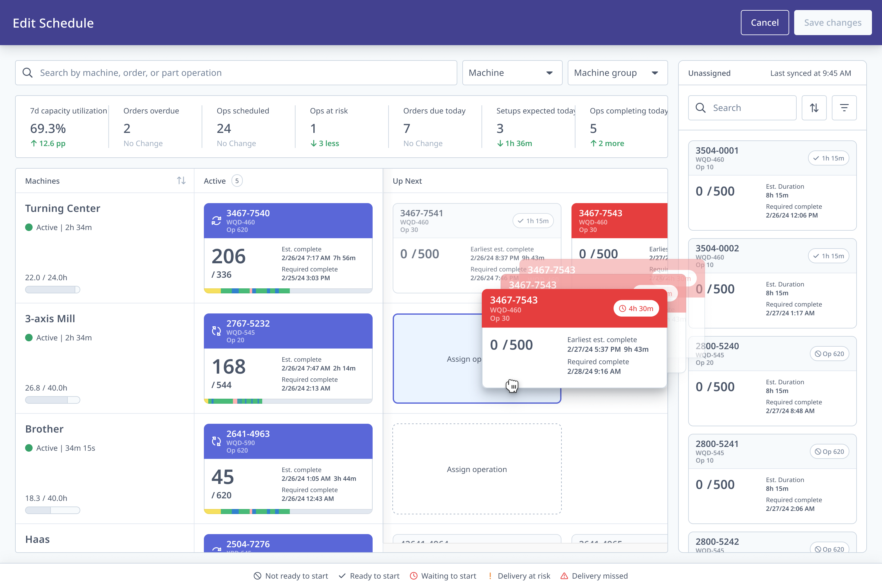This screenshot has height=588, width=882.
Task: Click Op 620 not-ready badge on 2800-5240
Action: coord(829,354)
